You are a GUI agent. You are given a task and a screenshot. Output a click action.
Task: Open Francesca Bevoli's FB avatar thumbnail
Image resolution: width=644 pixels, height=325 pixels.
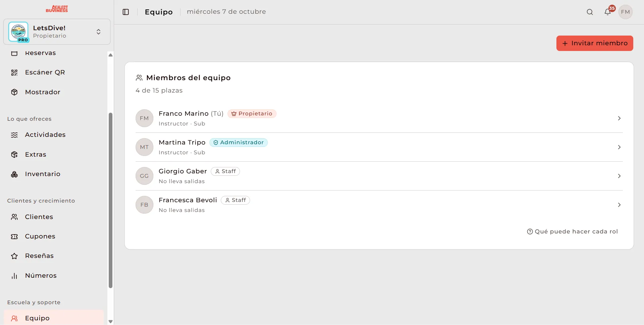[144, 205]
